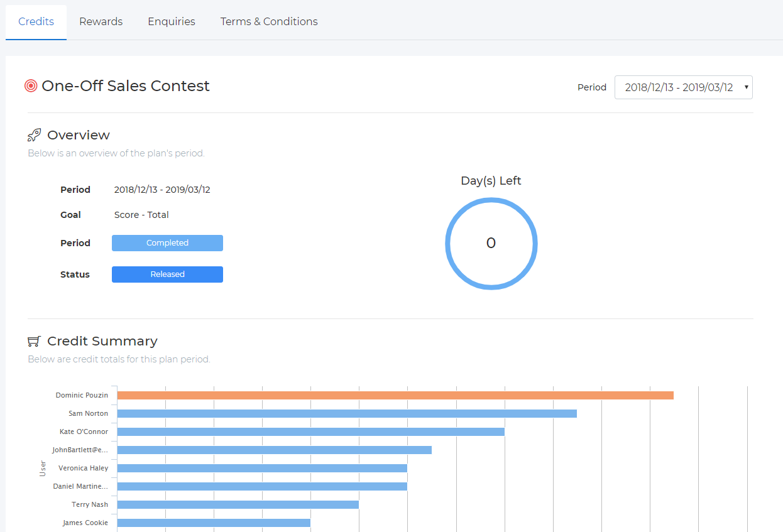Image resolution: width=783 pixels, height=532 pixels.
Task: Click the dropdown arrow on the Period selector
Action: pyautogui.click(x=745, y=87)
